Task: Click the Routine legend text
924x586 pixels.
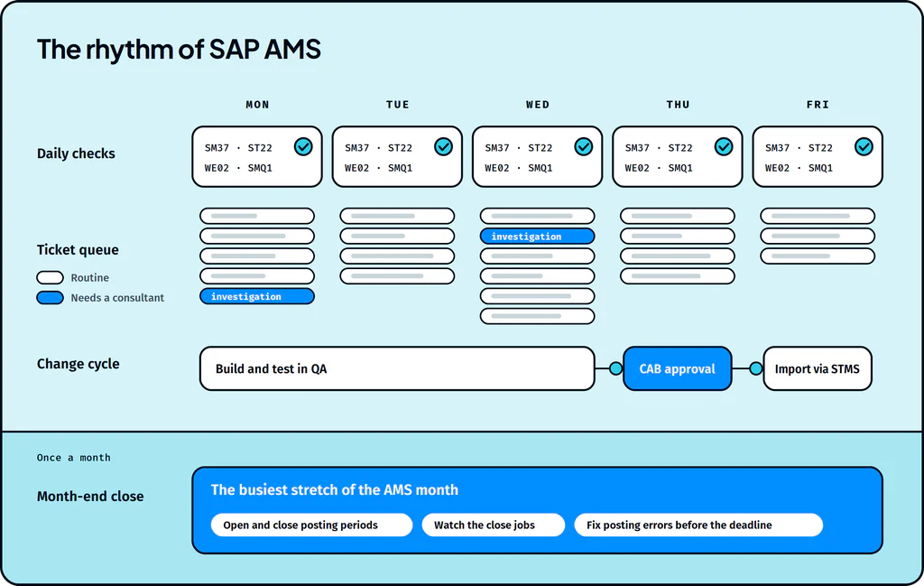Action: coord(89,278)
